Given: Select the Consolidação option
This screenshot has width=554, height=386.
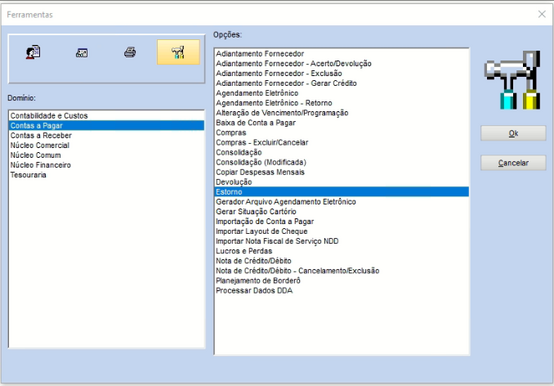Looking at the screenshot, I should pyautogui.click(x=342, y=153).
